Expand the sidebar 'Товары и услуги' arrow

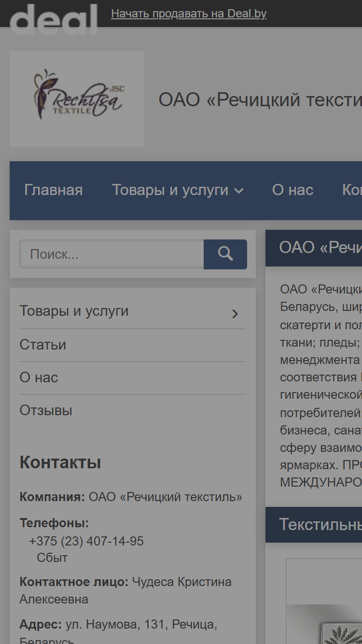(235, 314)
